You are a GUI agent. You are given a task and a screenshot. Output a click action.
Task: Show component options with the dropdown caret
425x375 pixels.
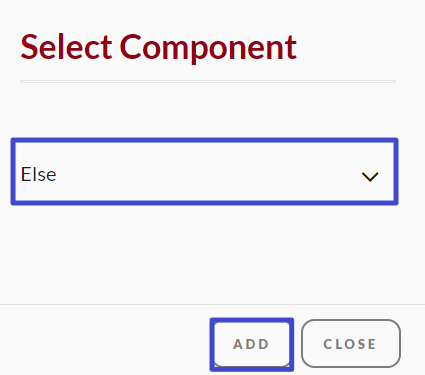370,177
